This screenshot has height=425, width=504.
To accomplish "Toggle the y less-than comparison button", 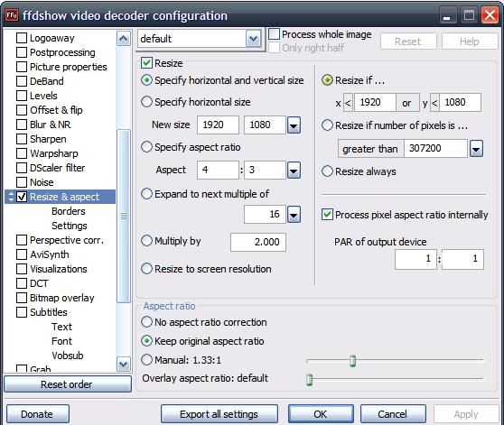I will (434, 103).
